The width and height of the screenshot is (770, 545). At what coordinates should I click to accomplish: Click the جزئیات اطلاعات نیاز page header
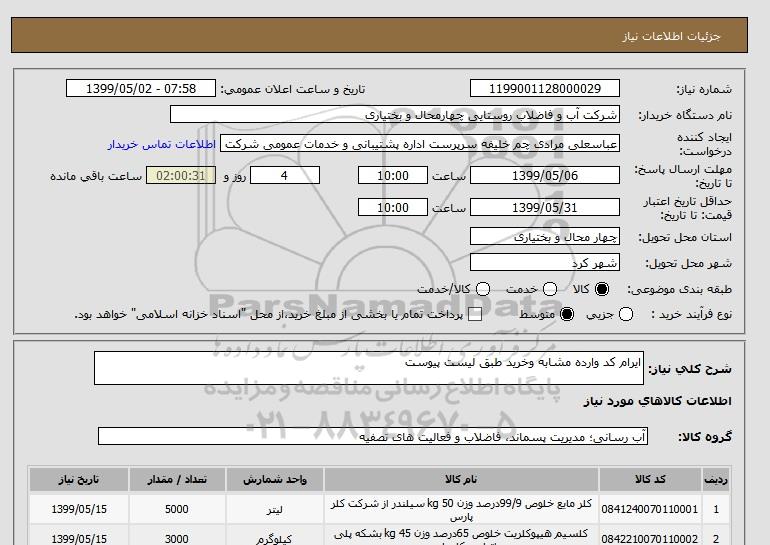click(x=671, y=36)
